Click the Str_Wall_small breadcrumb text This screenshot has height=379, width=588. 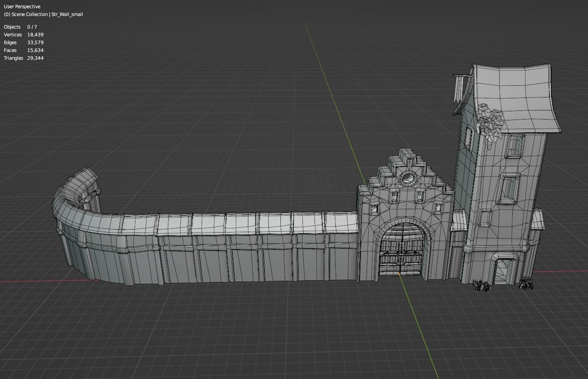click(x=67, y=14)
